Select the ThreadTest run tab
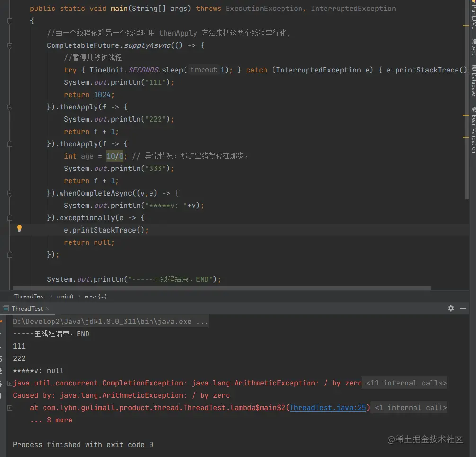Viewport: 476px width, 457px height. click(x=27, y=308)
